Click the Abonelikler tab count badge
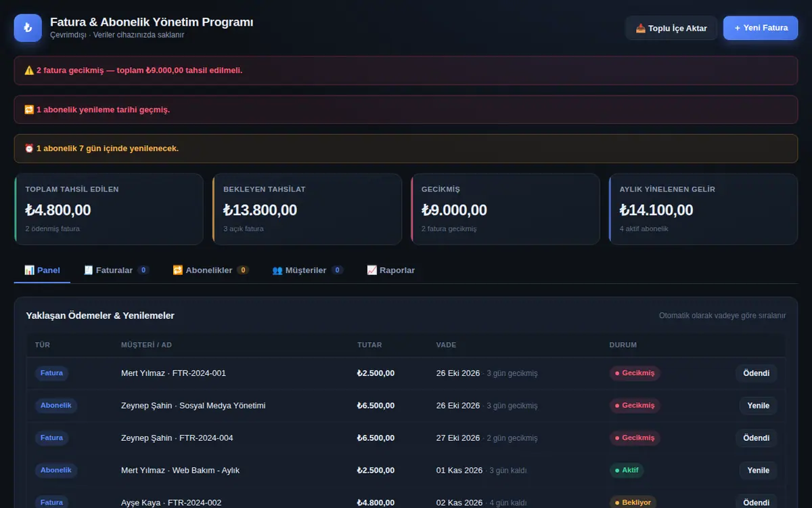 (x=243, y=270)
